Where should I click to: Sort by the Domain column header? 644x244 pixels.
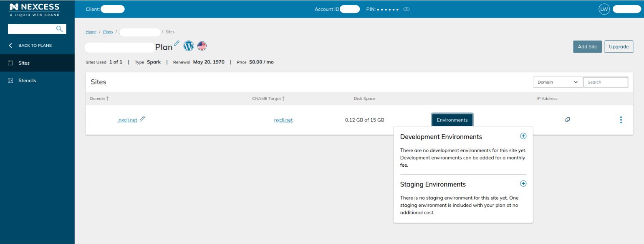click(x=99, y=99)
